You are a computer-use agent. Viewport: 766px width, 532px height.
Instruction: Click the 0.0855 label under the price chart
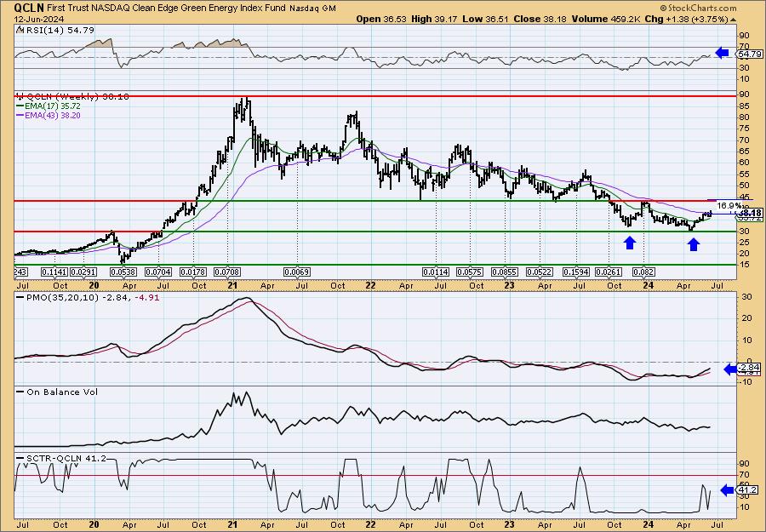(505, 272)
